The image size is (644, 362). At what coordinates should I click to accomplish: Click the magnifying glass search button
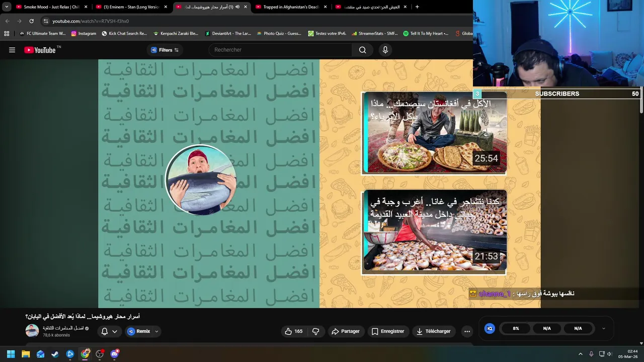click(x=362, y=50)
